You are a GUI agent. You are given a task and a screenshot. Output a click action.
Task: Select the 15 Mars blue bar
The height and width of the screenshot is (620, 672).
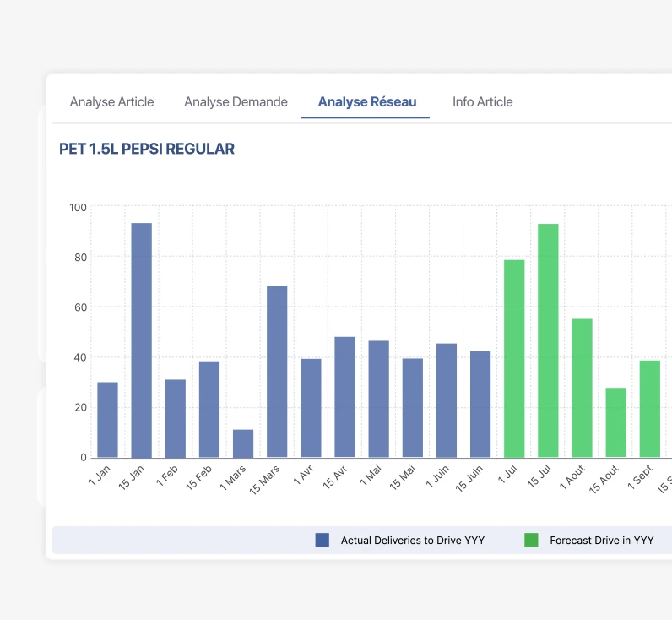tap(277, 372)
